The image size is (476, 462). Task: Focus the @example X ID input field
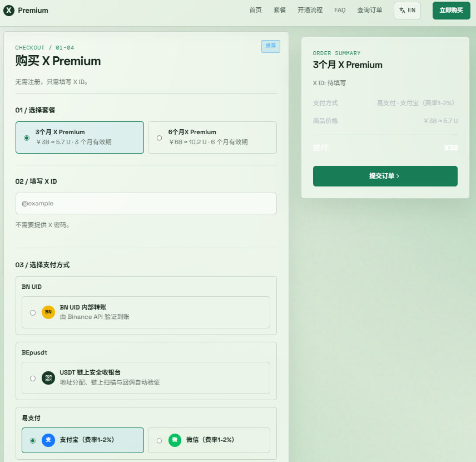146,203
